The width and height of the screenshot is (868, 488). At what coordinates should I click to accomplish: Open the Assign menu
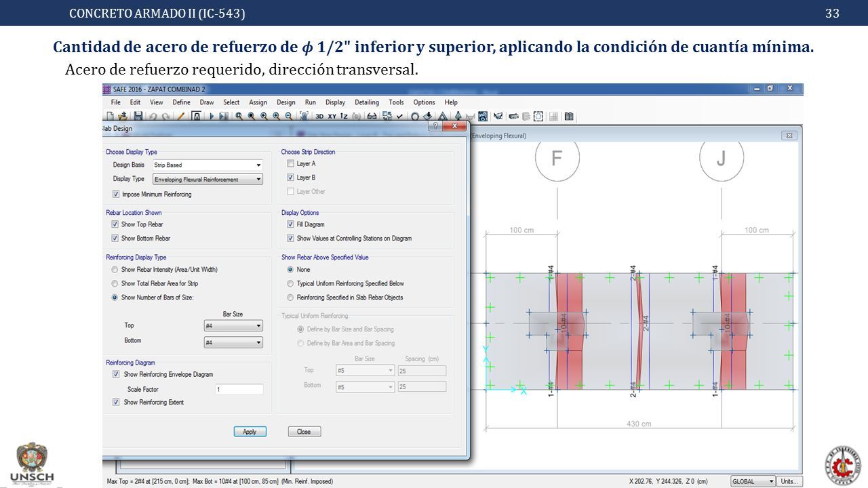(x=258, y=102)
